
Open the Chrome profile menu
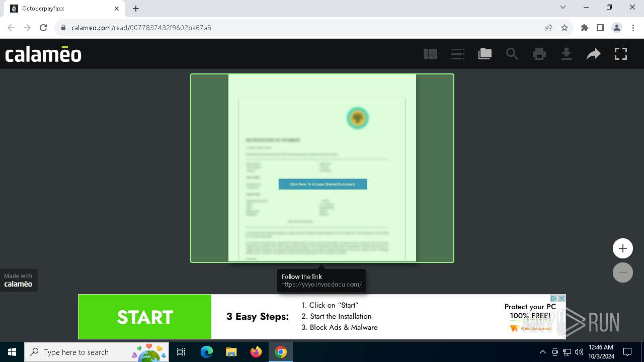pyautogui.click(x=617, y=28)
